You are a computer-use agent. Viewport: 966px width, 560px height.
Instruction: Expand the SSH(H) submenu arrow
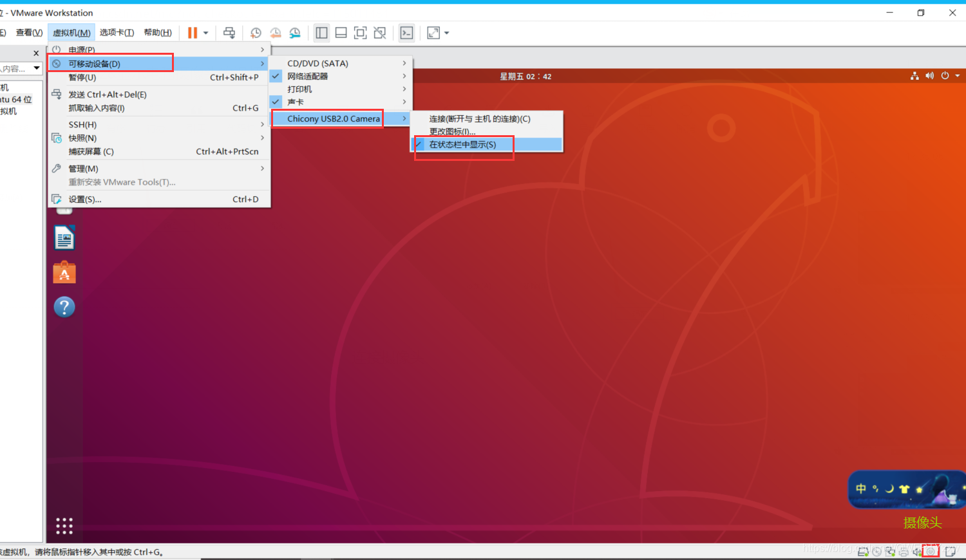[262, 124]
